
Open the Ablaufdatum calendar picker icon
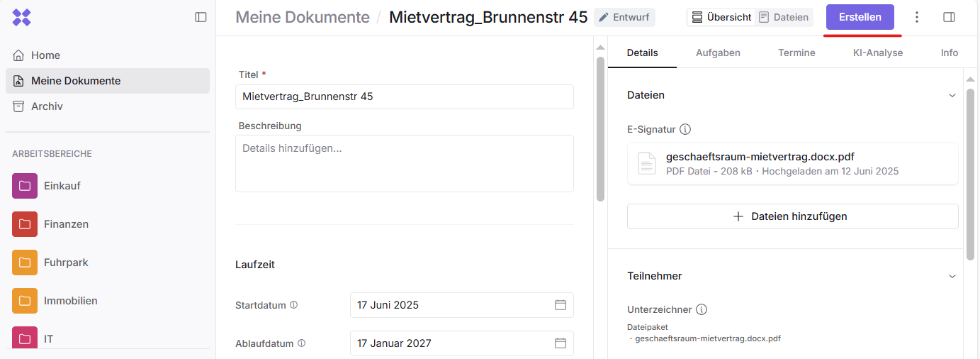[560, 343]
